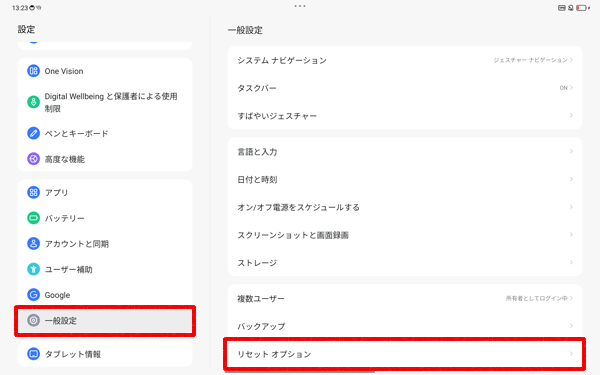The width and height of the screenshot is (600, 375).
Task: Click the ジェスチャー ナビゲーション value text
Action: click(x=530, y=60)
